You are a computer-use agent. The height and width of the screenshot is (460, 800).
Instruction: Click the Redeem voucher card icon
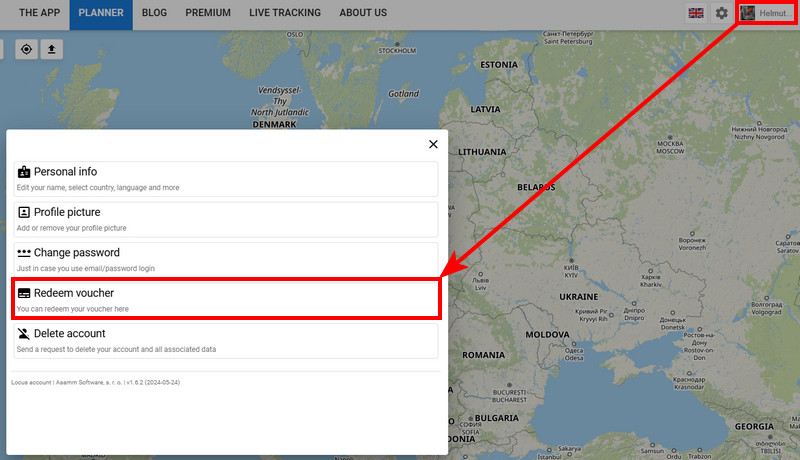[24, 294]
